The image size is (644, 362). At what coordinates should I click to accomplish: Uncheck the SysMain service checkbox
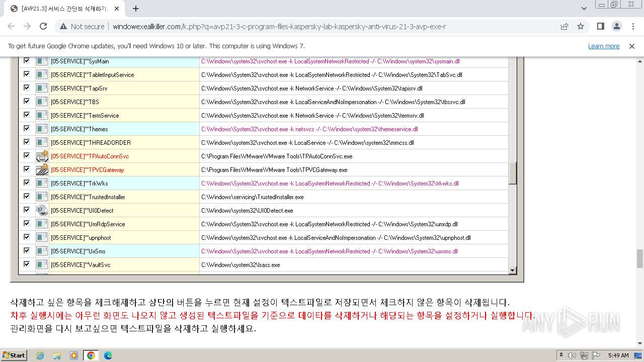pyautogui.click(x=27, y=60)
